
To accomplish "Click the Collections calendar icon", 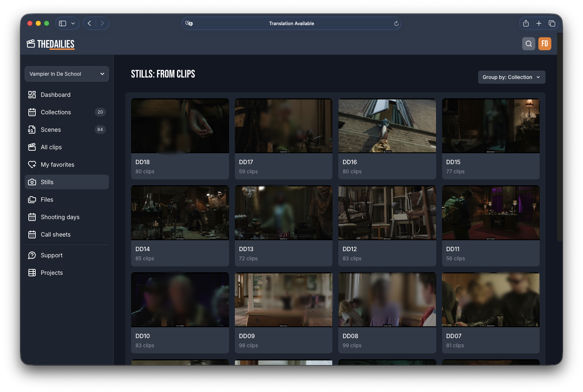I will point(32,112).
